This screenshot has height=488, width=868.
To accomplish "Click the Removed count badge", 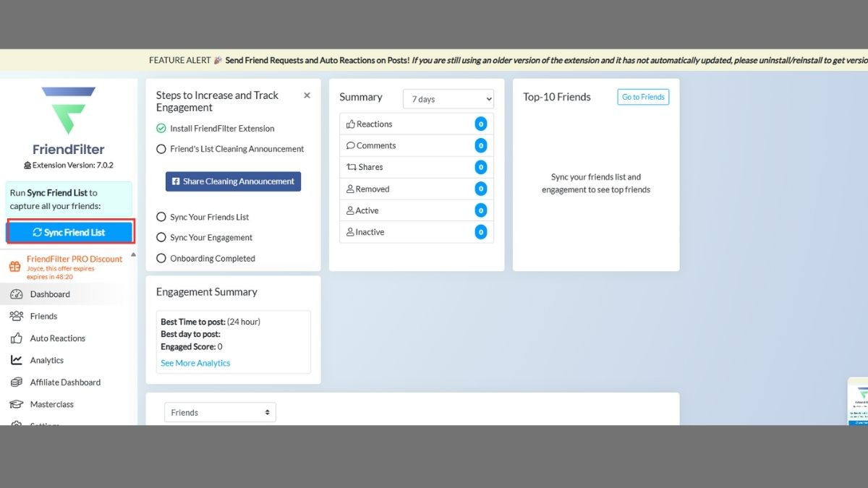I will [481, 189].
